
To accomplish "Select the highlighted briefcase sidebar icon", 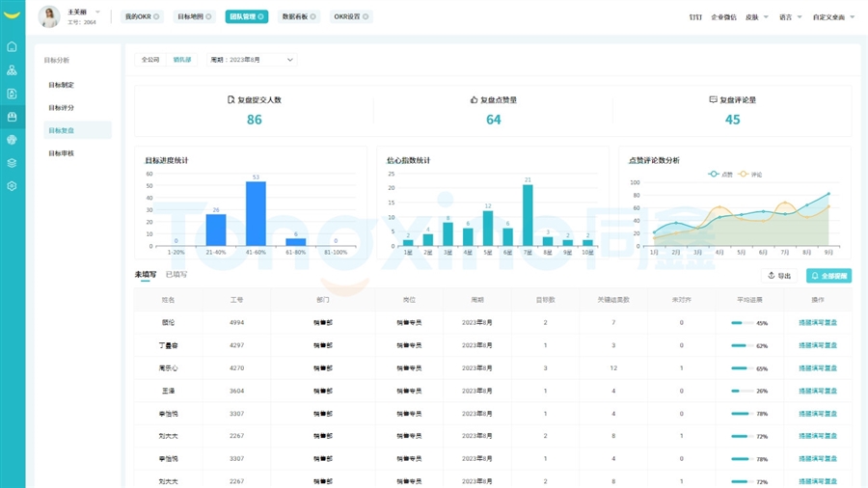I will (12, 117).
